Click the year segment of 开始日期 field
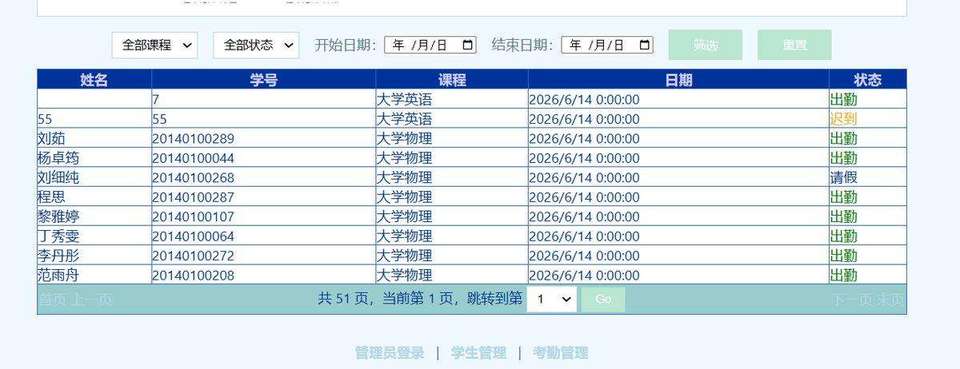The height and width of the screenshot is (369, 960). (398, 45)
